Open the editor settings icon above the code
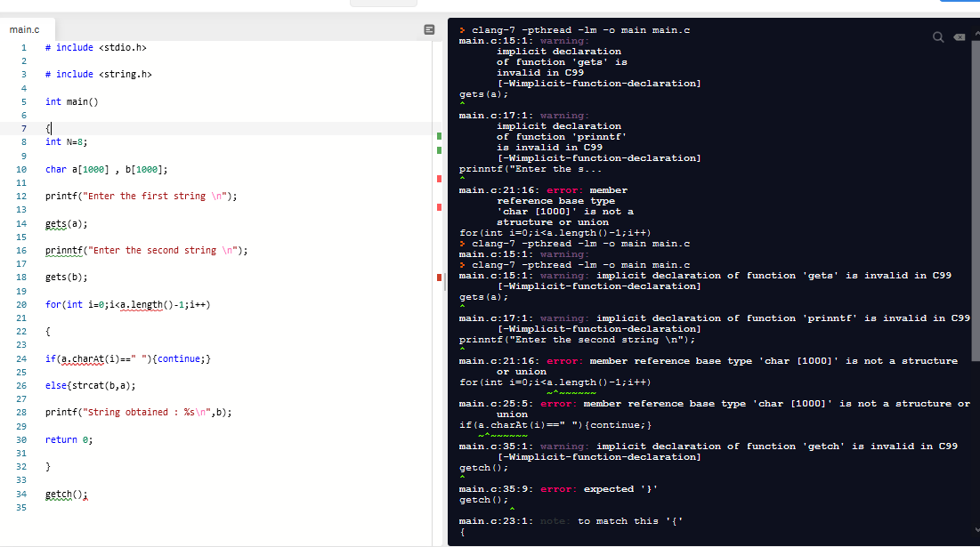The image size is (980, 547). coord(429,29)
